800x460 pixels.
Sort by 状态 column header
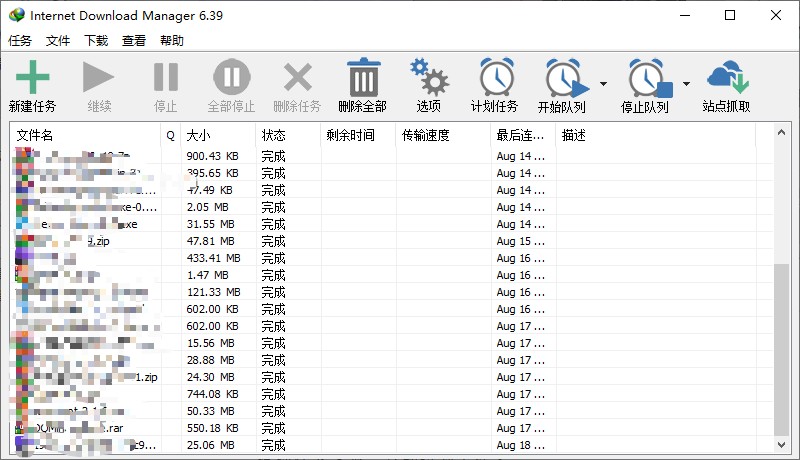(288, 135)
